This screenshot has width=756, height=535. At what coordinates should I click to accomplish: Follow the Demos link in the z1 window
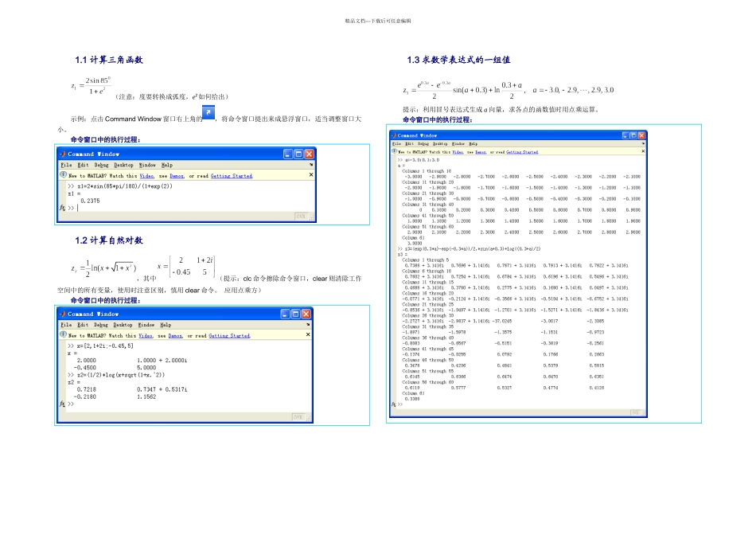coord(177,176)
